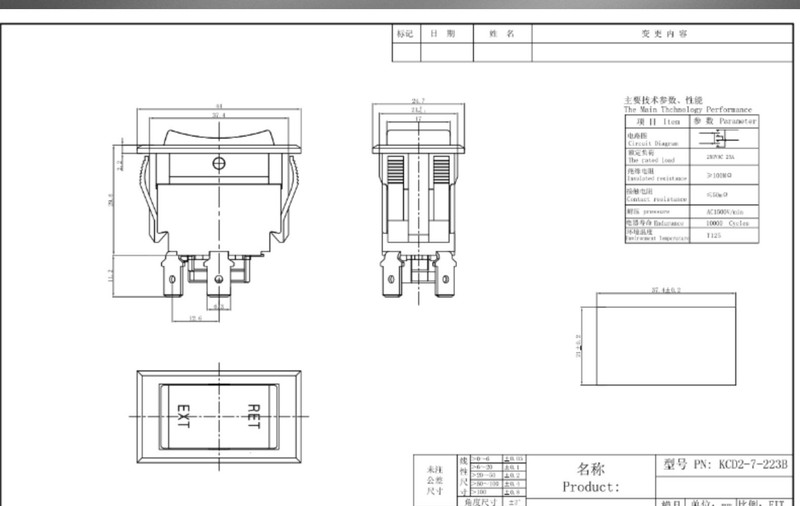Image resolution: width=800 pixels, height=506 pixels.
Task: Click the 项目 Item column header
Action: [658, 121]
